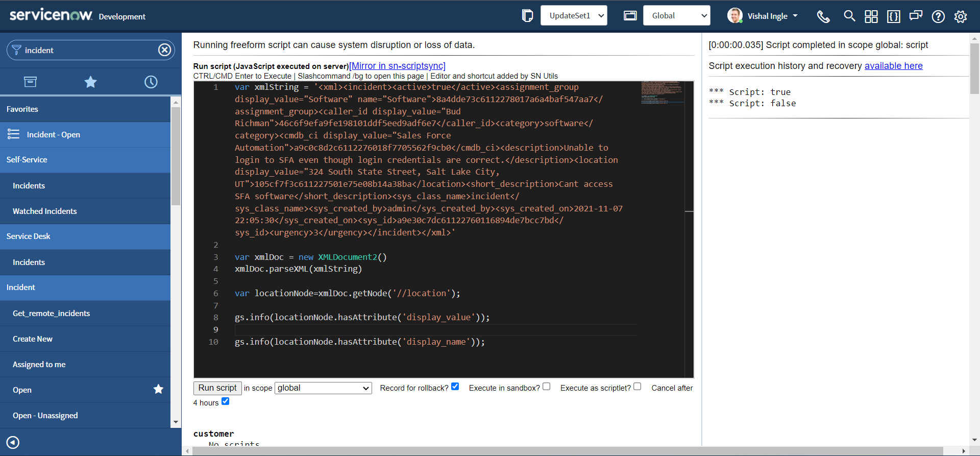The image size is (980, 456).
Task: Open the dashboard grid icon
Action: tap(871, 16)
